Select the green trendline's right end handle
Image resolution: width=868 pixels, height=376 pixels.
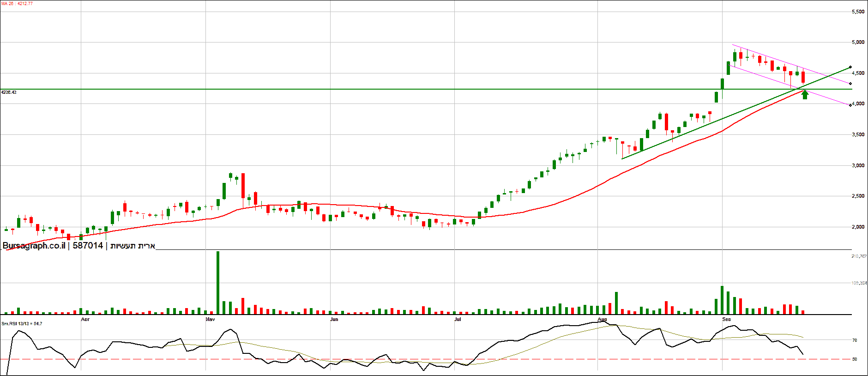(x=850, y=67)
